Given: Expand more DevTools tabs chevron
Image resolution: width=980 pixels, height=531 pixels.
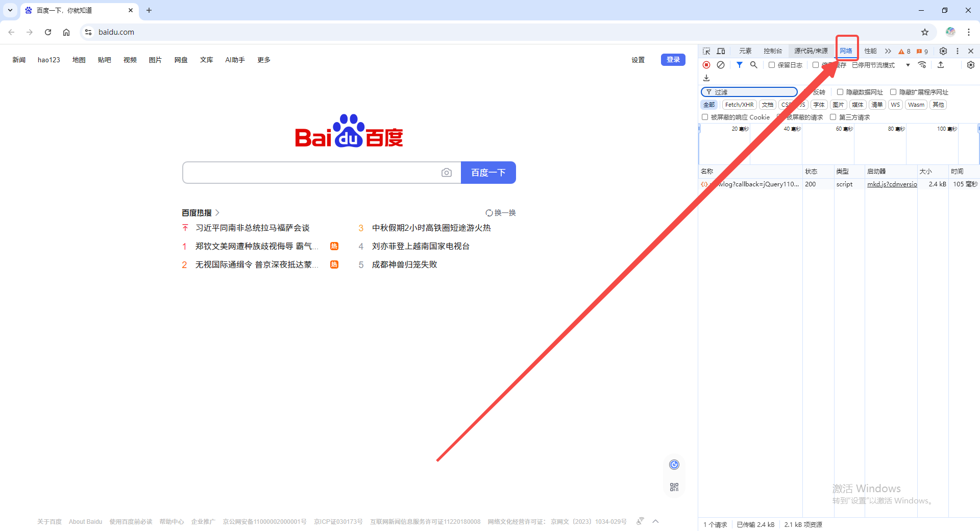Looking at the screenshot, I should click(x=888, y=51).
